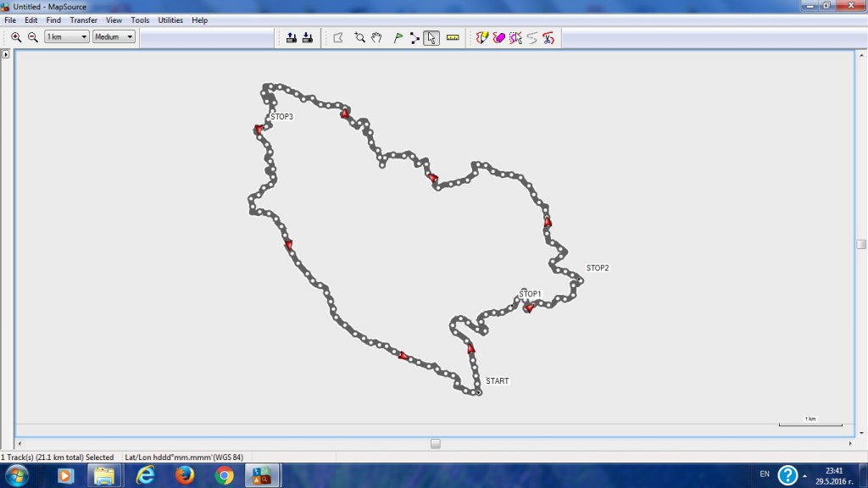Select the Hand pan tool
Screen dimensions: 868x488
376,37
